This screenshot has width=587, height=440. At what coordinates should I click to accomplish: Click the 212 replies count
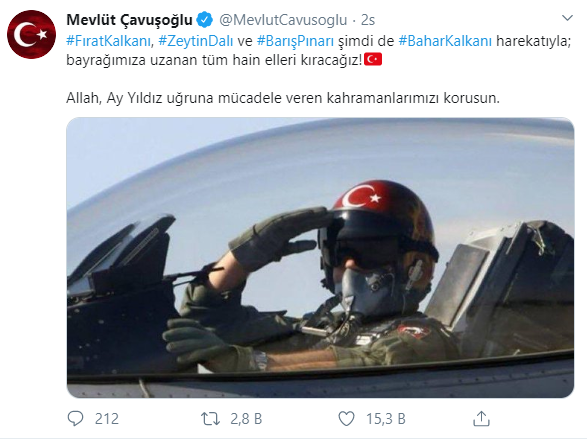coord(107,419)
